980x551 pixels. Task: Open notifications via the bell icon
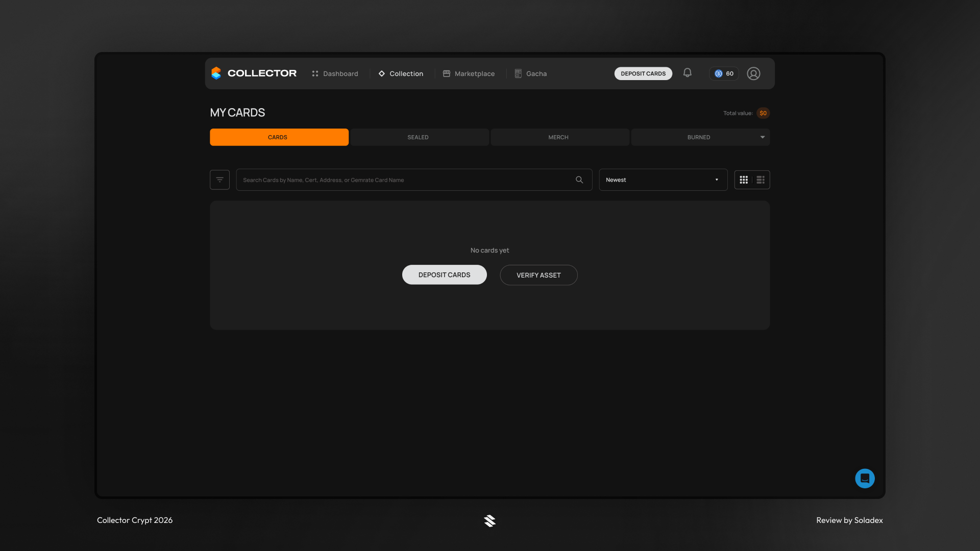coord(687,73)
